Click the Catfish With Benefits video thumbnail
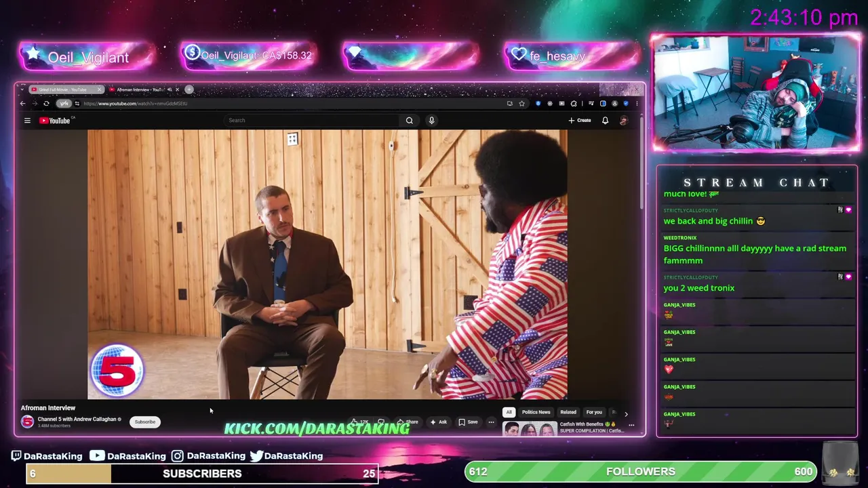868x488 pixels. [x=530, y=428]
